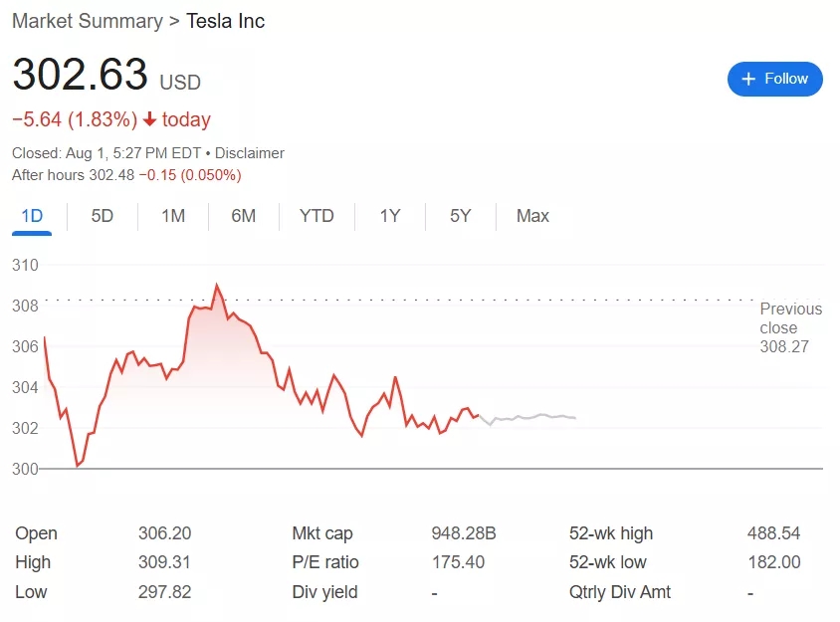Click the Follow button
The height and width of the screenshot is (622, 840).
pyautogui.click(x=774, y=79)
